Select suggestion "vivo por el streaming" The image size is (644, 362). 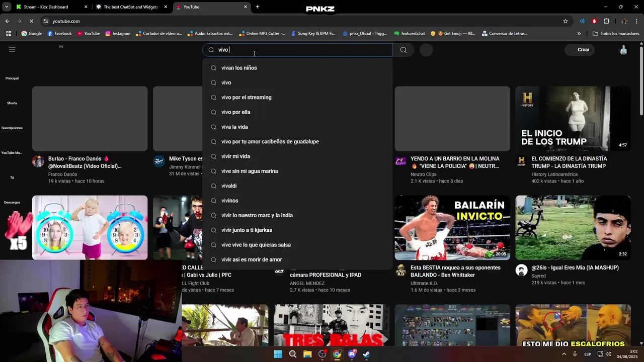click(297, 98)
